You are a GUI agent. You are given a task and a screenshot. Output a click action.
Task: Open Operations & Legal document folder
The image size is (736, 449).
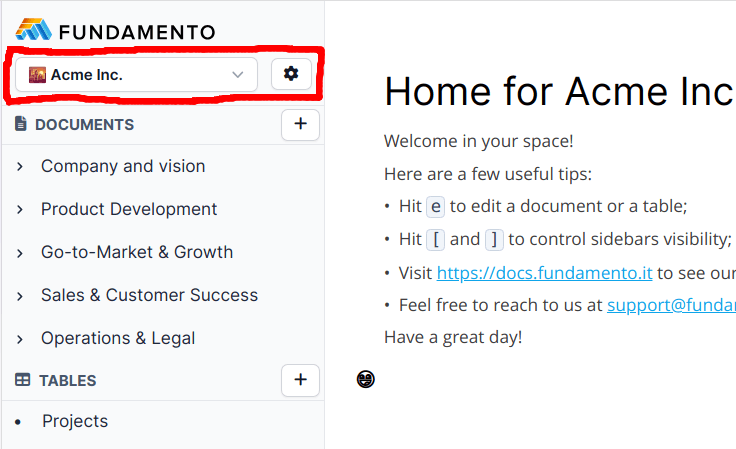pyautogui.click(x=118, y=338)
